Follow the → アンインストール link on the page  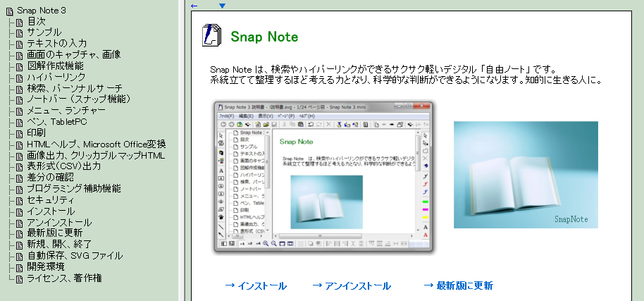[352, 285]
